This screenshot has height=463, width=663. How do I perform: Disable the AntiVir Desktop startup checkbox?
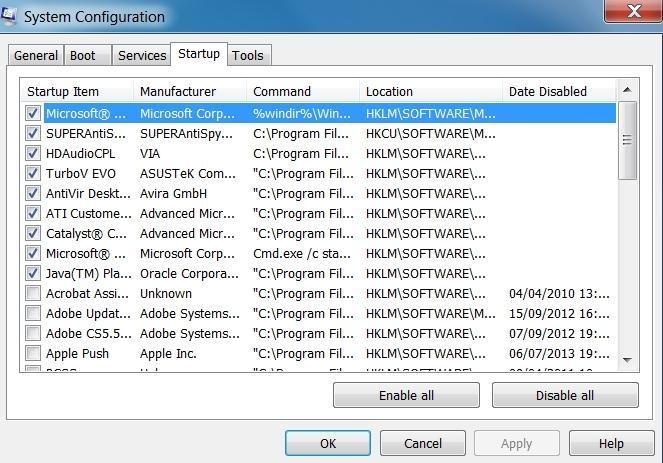point(33,193)
